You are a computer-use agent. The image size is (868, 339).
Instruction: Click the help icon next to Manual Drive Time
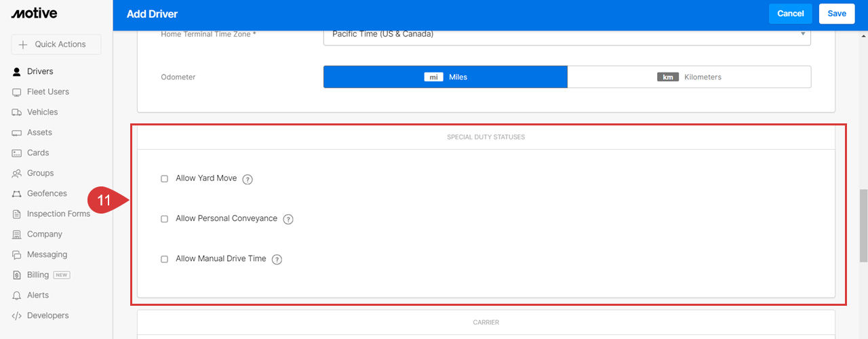(x=277, y=259)
